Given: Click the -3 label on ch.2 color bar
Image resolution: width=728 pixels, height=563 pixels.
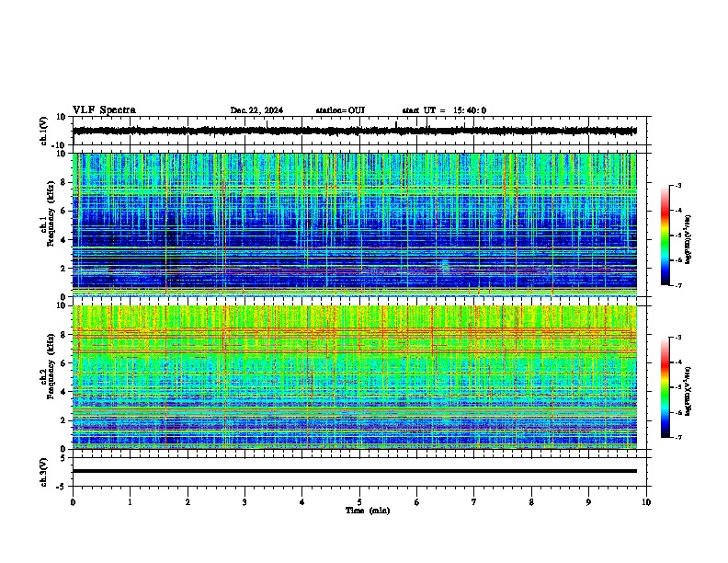Looking at the screenshot, I should [678, 338].
